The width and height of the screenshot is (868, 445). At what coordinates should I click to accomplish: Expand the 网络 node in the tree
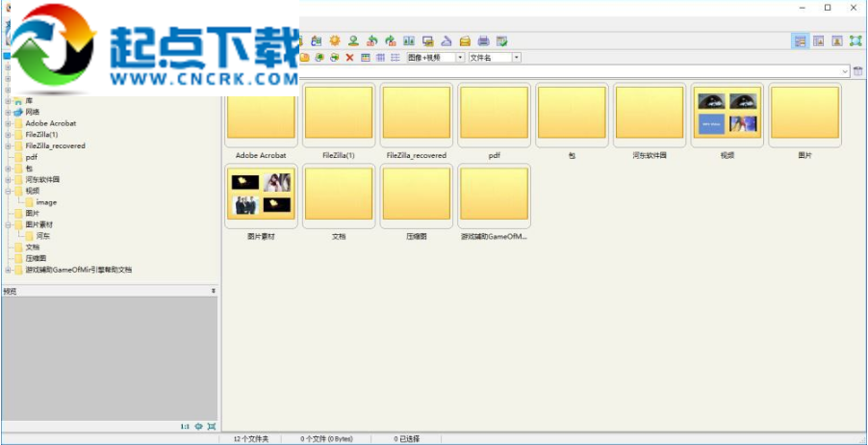tap(8, 112)
